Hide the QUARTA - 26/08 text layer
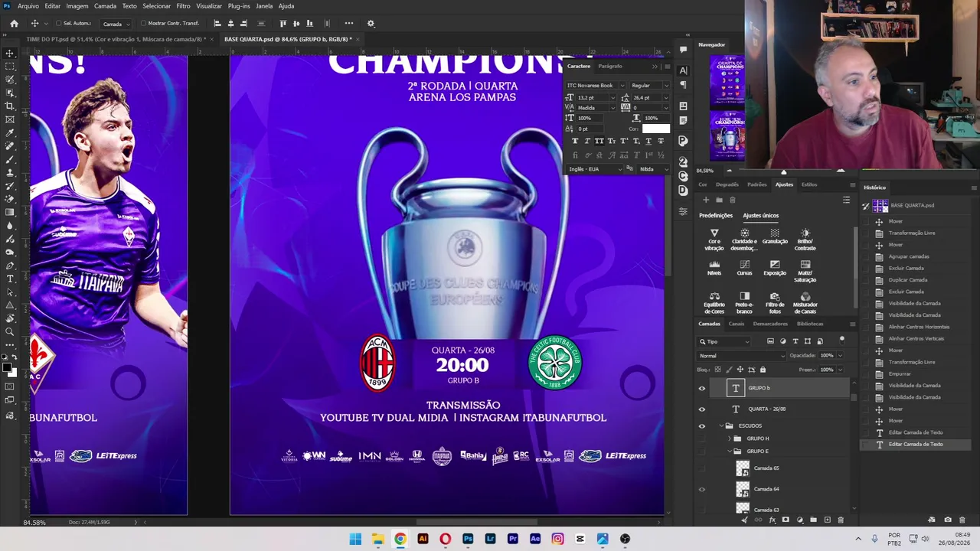 [x=702, y=409]
